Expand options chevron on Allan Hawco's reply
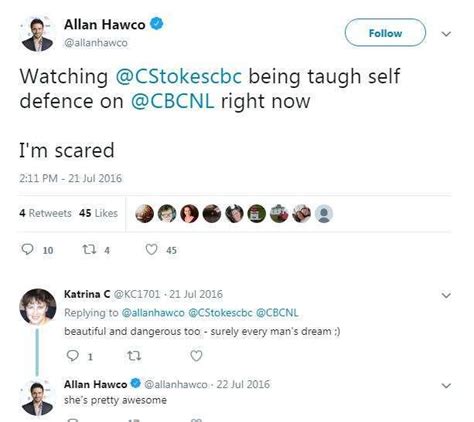The width and height of the screenshot is (474, 422). [446, 386]
